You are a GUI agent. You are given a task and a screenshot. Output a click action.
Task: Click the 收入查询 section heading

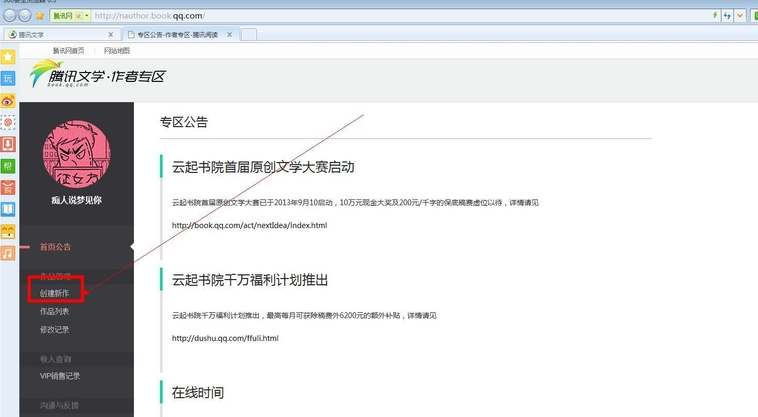click(56, 359)
